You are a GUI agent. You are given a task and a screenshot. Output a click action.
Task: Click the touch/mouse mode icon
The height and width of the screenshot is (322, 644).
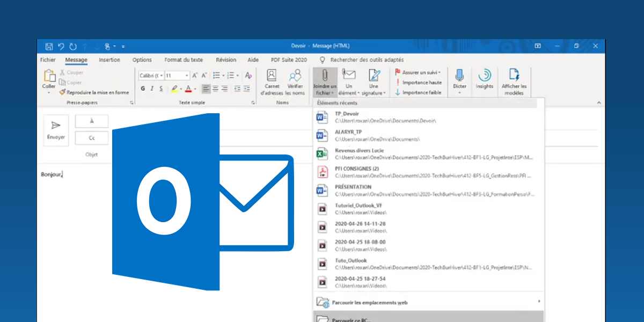pos(108,46)
